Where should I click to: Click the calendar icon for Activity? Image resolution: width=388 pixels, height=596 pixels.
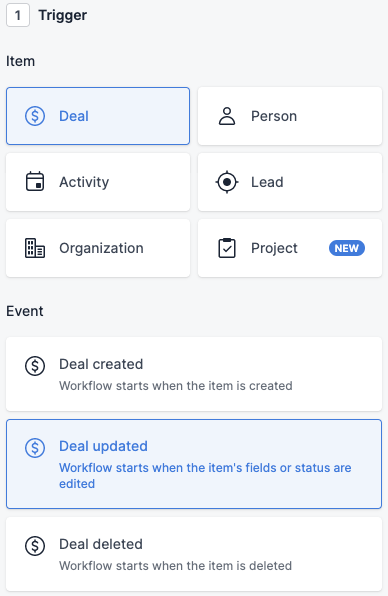coord(35,182)
